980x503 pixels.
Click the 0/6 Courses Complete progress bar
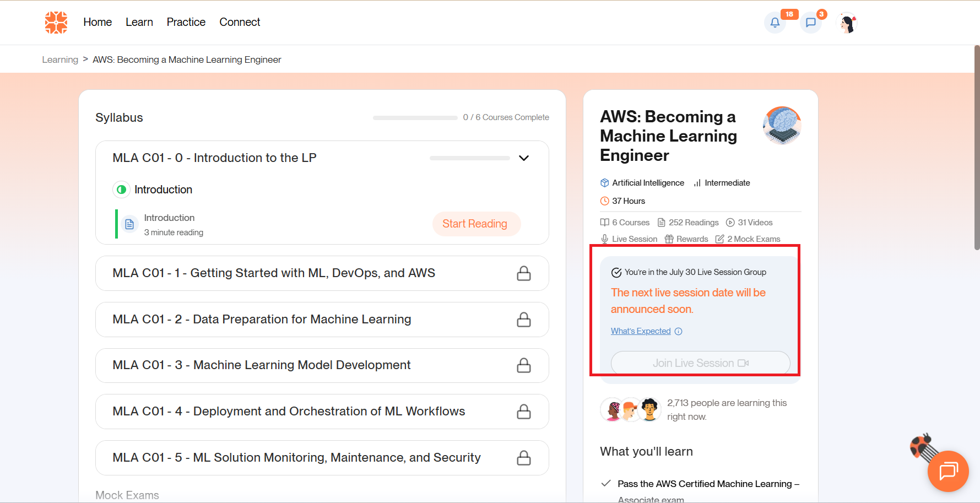point(415,117)
